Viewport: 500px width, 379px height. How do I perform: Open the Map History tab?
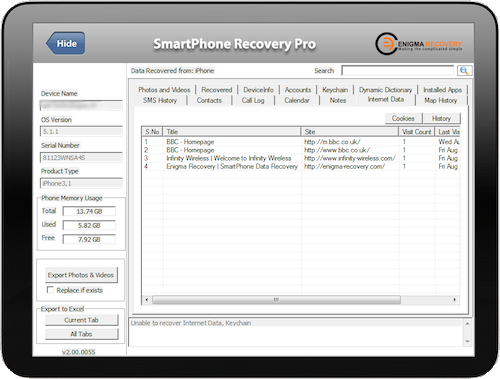click(440, 100)
